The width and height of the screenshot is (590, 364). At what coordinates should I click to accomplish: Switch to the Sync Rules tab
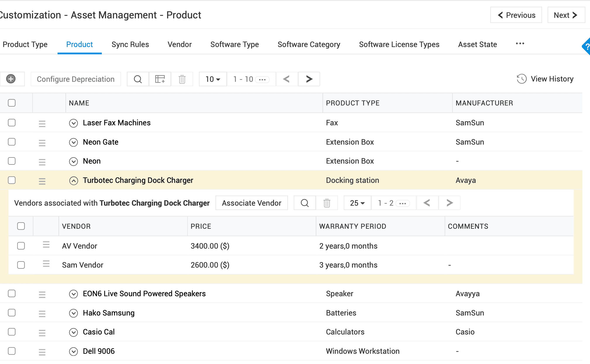(130, 44)
